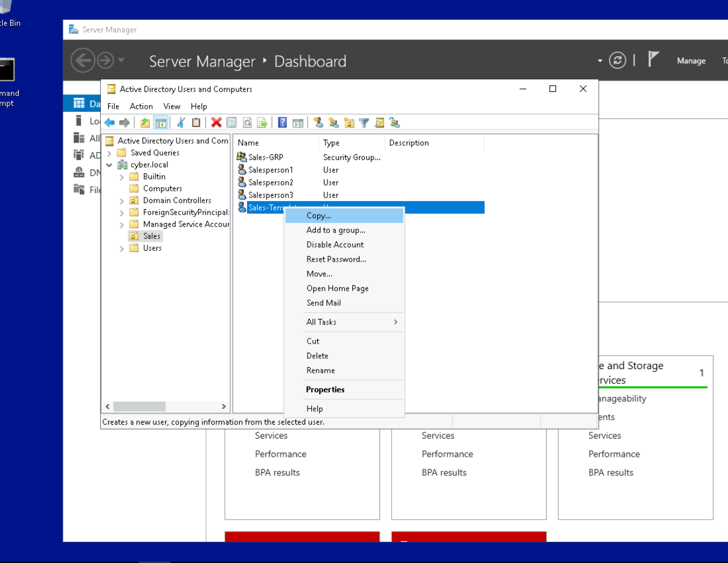Click the Cut scissors toolbar icon
This screenshot has height=563, width=728.
180,123
